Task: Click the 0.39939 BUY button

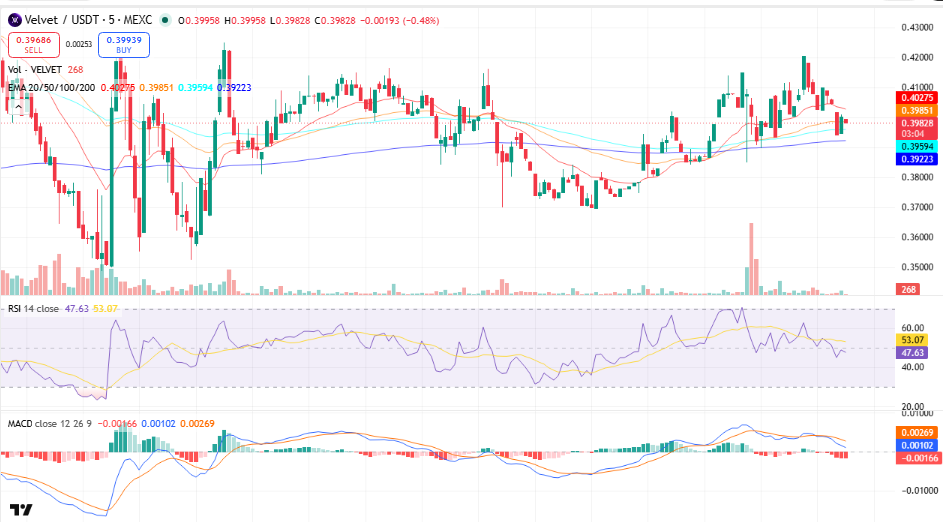Action: click(x=124, y=45)
